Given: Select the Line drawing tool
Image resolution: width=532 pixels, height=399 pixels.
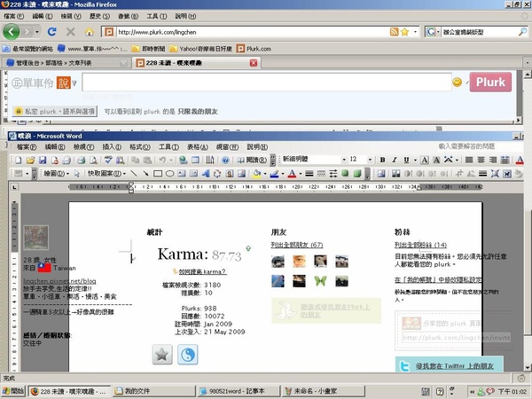Looking at the screenshot, I should (134, 174).
